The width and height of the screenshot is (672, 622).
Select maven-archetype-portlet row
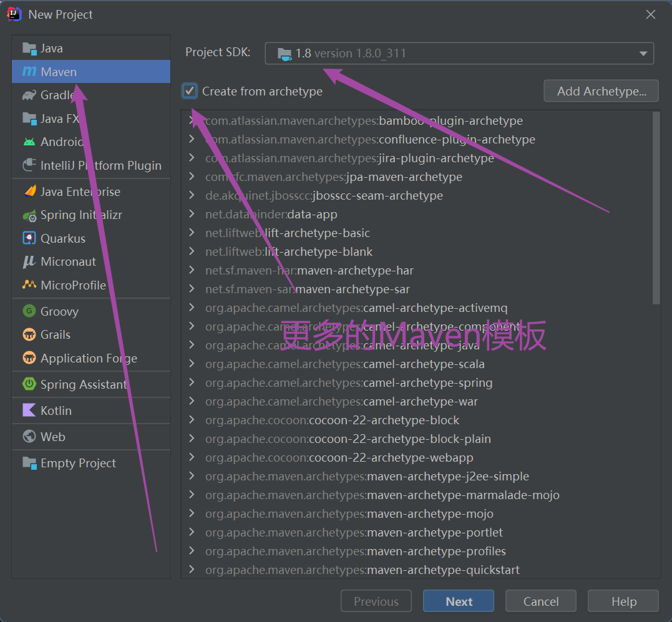(417, 532)
